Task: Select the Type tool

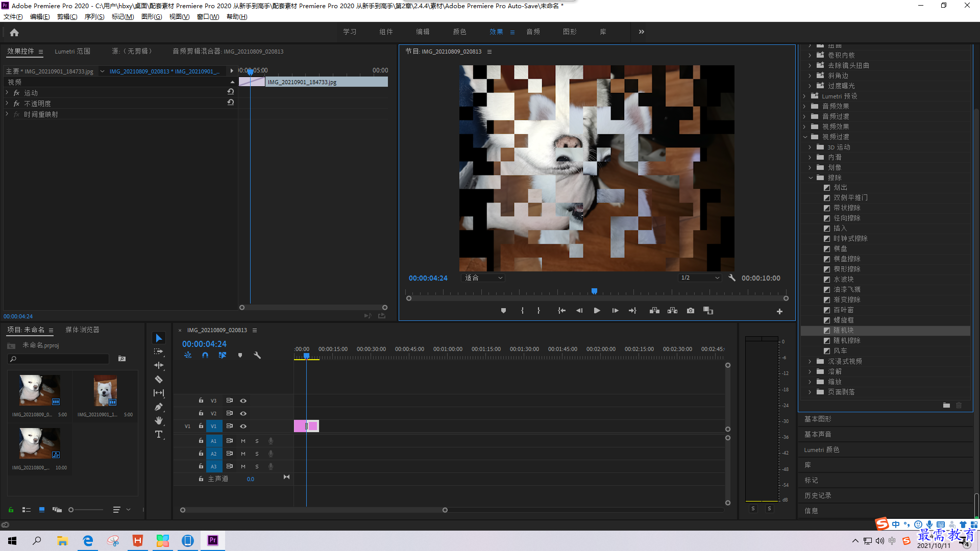Action: [159, 434]
